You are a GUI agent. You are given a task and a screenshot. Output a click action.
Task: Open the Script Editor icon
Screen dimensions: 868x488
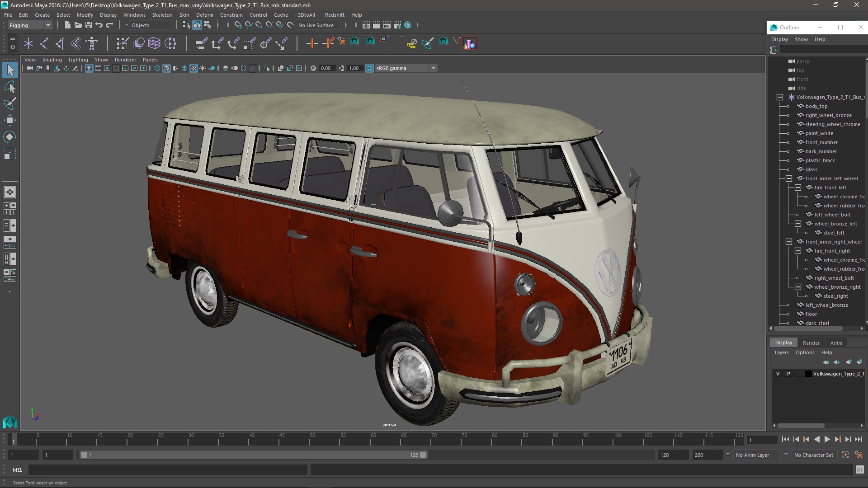click(859, 470)
